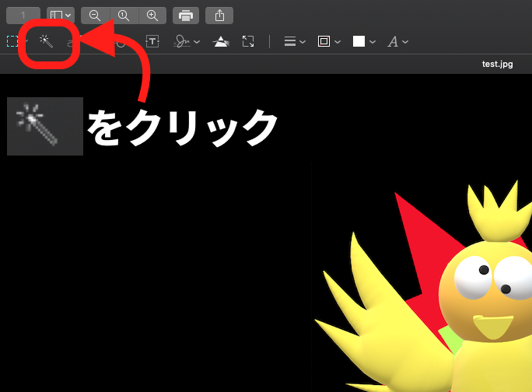Open the Adjust Color prism tool

(221, 41)
